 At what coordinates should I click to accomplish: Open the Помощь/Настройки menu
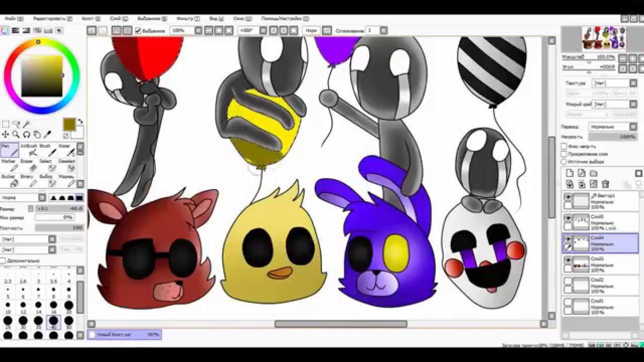(285, 19)
